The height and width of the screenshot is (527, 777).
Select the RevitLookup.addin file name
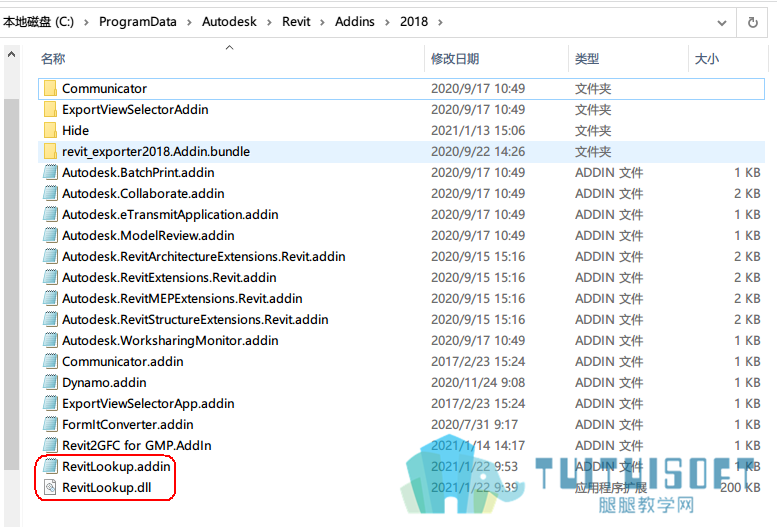click(x=116, y=466)
